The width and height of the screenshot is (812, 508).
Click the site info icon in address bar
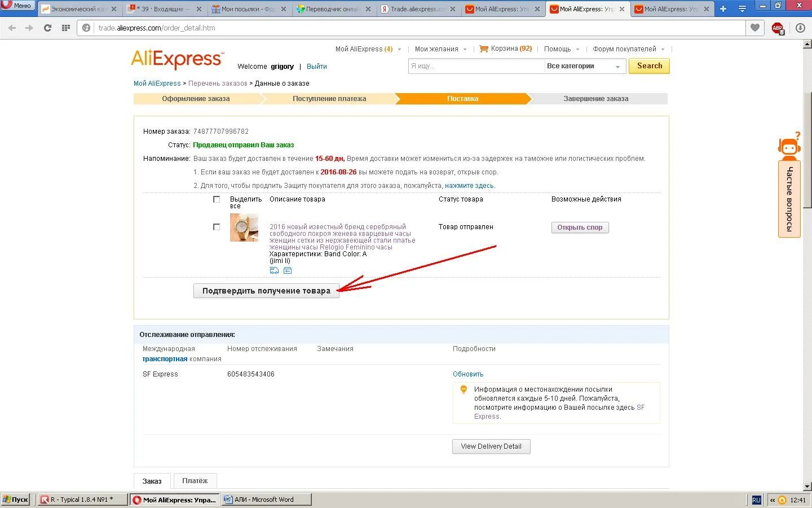(x=86, y=28)
